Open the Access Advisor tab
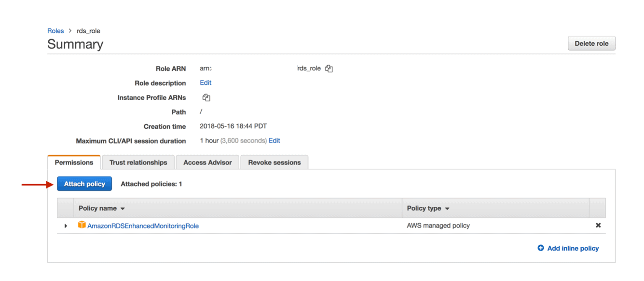The width and height of the screenshot is (644, 281). (x=207, y=162)
